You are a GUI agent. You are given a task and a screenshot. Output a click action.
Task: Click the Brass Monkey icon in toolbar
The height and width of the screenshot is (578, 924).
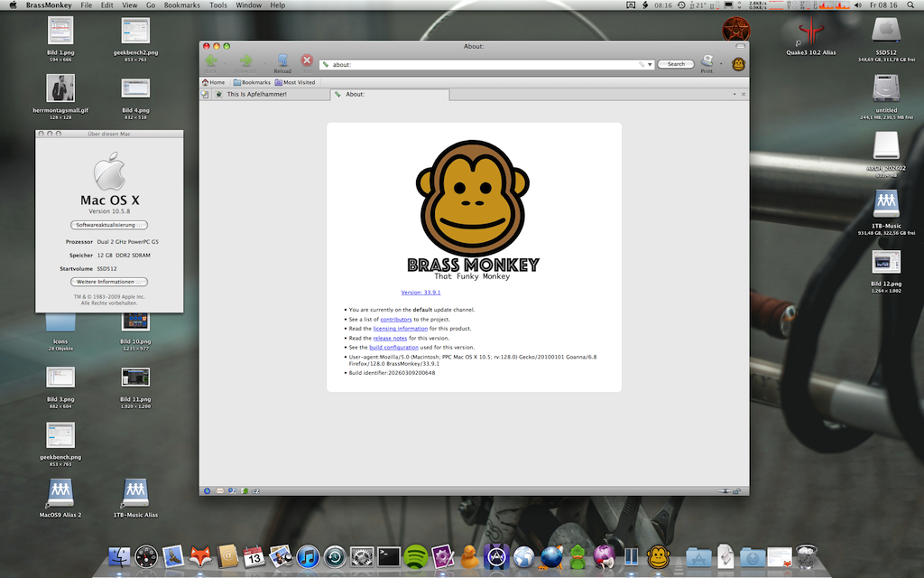coord(738,64)
